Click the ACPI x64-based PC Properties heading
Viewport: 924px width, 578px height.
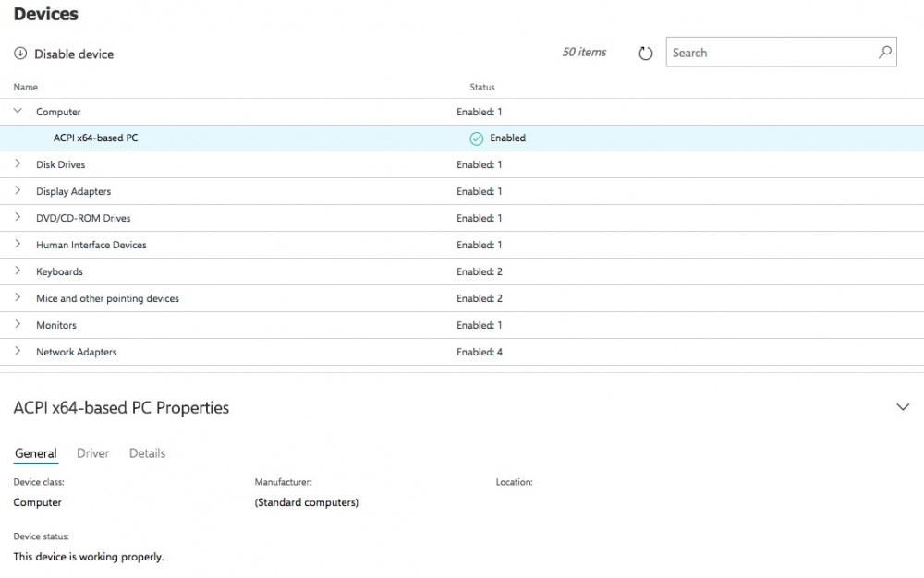pyautogui.click(x=121, y=407)
